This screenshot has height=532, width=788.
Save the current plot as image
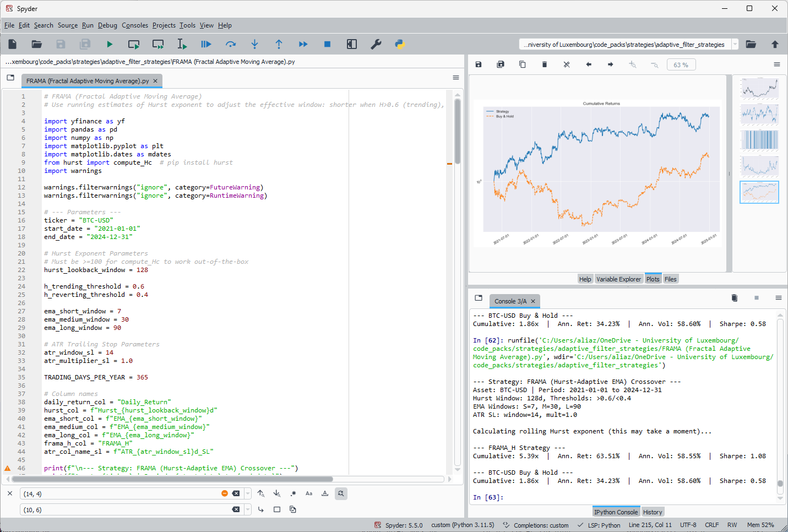tap(479, 64)
